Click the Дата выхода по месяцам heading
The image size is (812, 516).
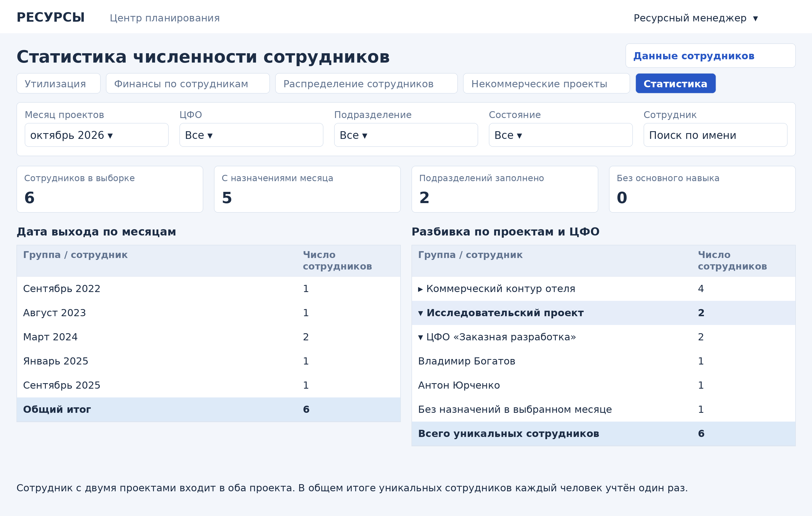[x=96, y=232]
